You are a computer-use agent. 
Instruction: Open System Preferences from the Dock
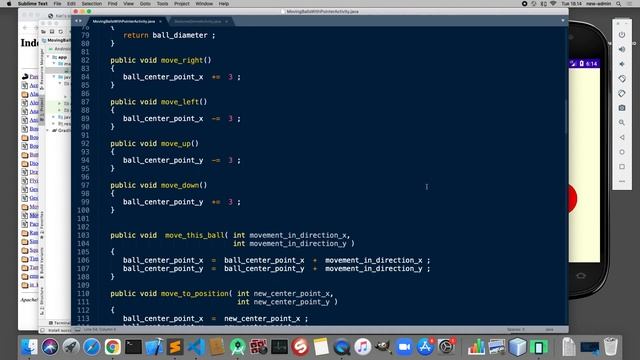446,347
